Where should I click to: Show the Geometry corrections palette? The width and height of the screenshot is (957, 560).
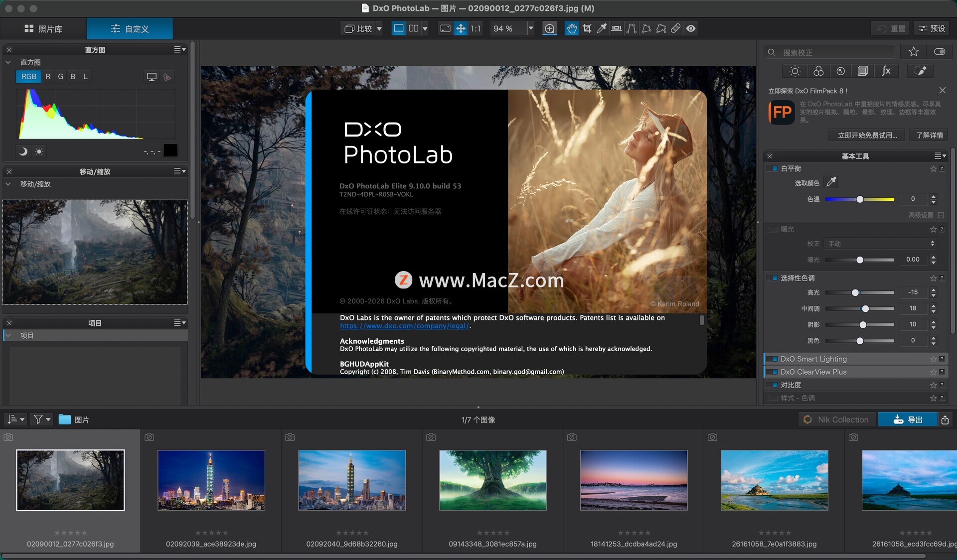coord(863,71)
